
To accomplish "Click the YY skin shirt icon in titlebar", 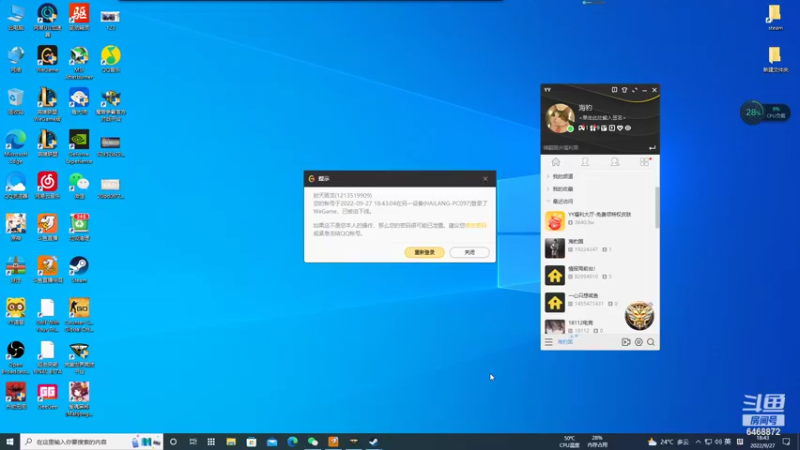I will (624, 90).
